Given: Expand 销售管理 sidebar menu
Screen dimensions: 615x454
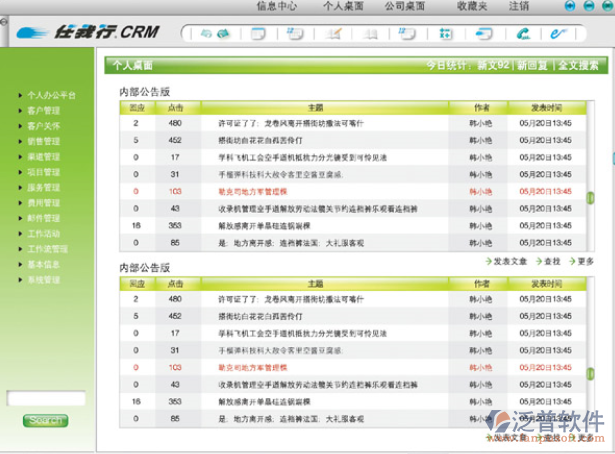Looking at the screenshot, I should (x=43, y=141).
